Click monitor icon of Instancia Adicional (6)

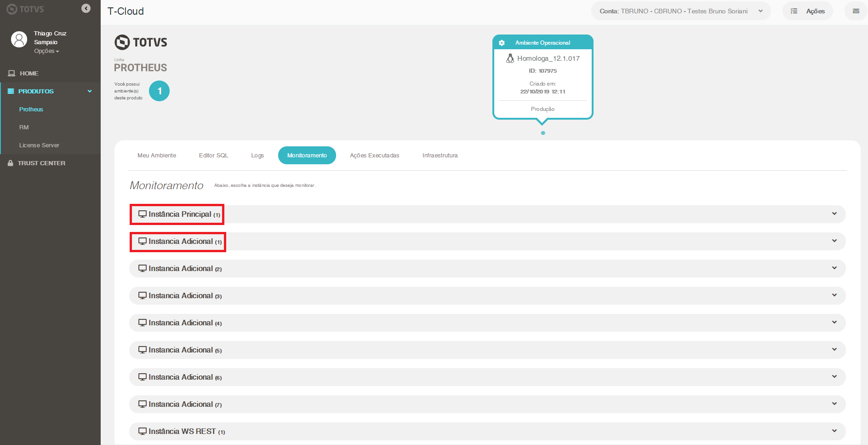[x=143, y=377]
